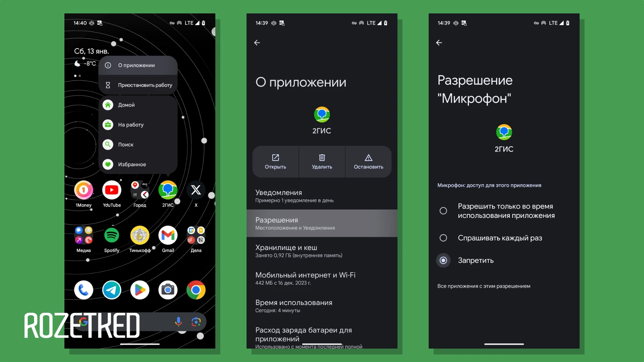Open Google Chrome from bottom dock

click(196, 290)
